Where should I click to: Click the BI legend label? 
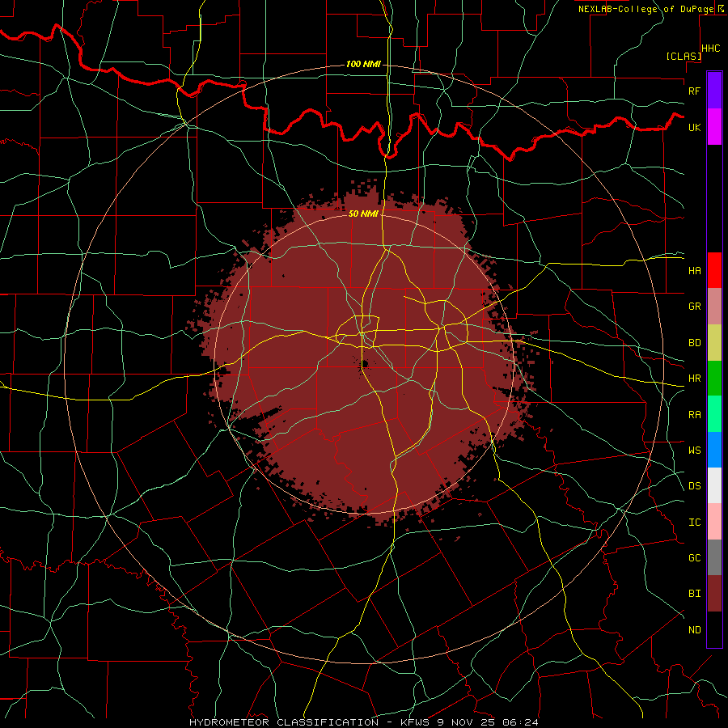click(694, 594)
